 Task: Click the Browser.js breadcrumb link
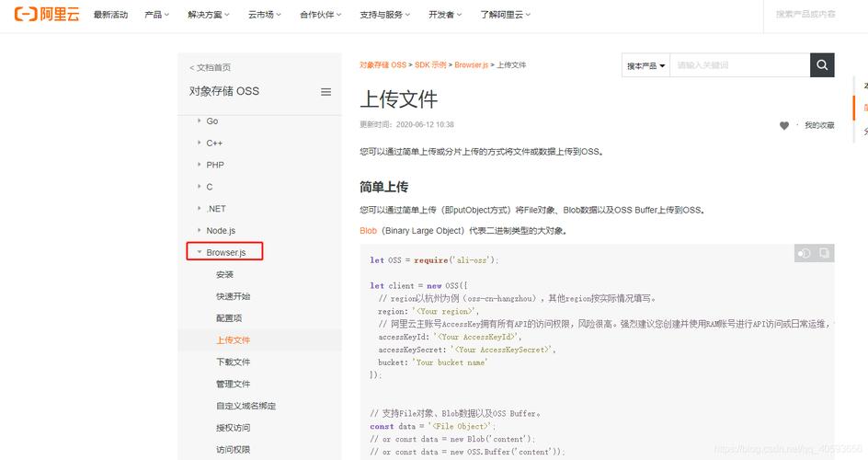471,64
